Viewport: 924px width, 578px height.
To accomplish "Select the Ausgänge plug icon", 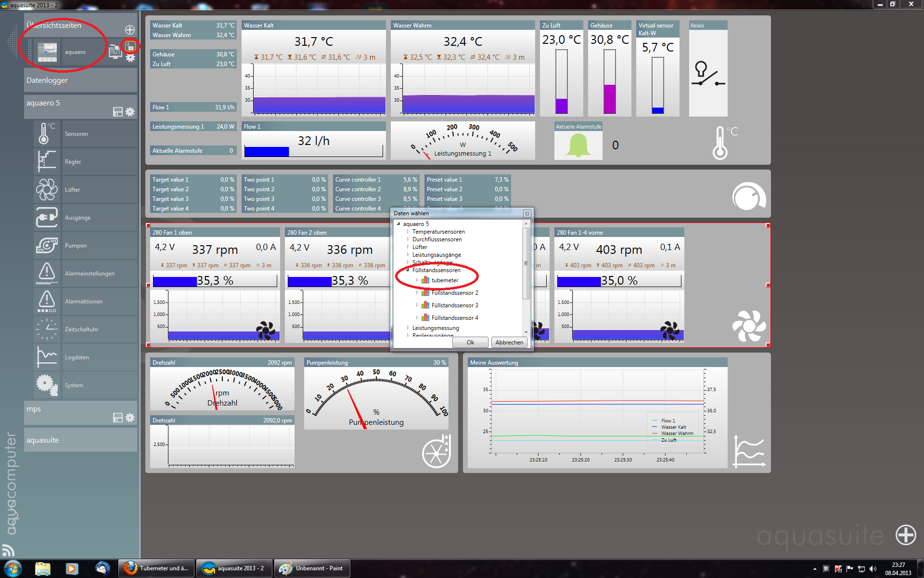I will click(x=47, y=217).
